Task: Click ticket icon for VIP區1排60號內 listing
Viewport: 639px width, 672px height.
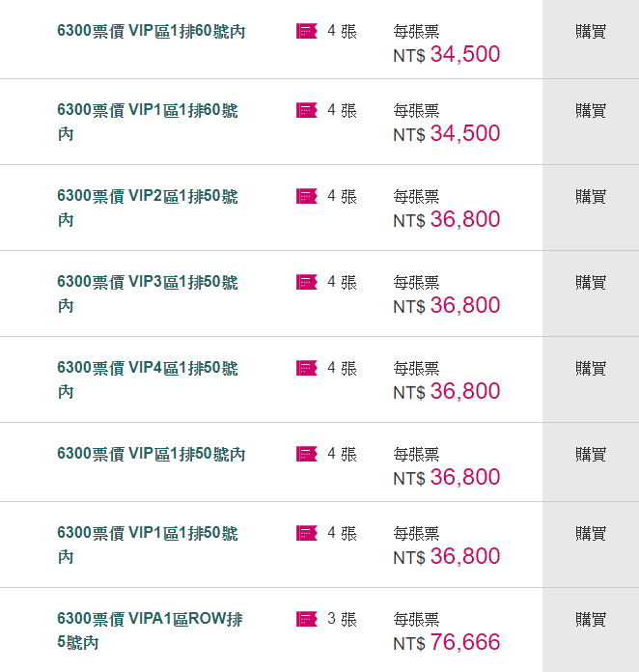Action: (307, 31)
